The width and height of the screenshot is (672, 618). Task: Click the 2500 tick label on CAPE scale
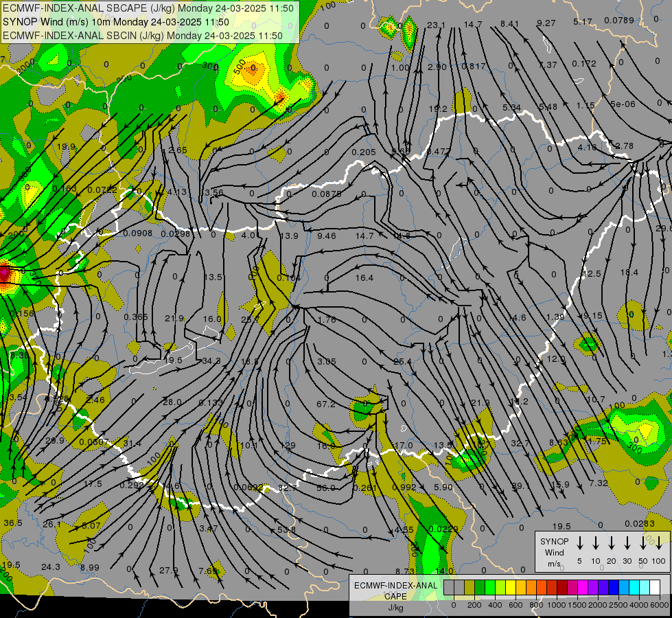(618, 605)
